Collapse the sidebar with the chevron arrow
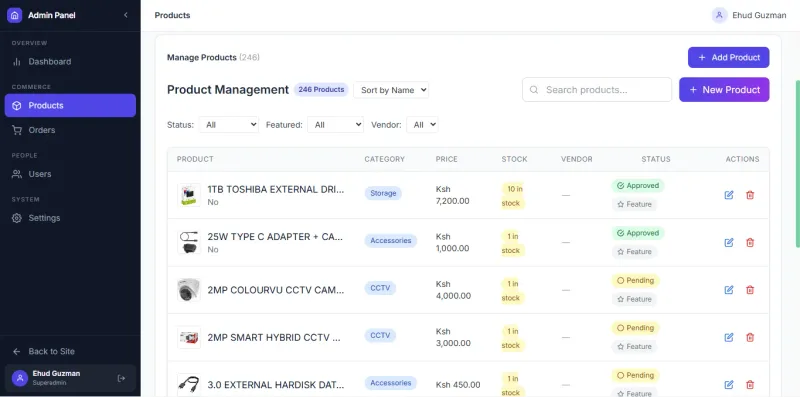The height and width of the screenshot is (397, 800). point(126,15)
